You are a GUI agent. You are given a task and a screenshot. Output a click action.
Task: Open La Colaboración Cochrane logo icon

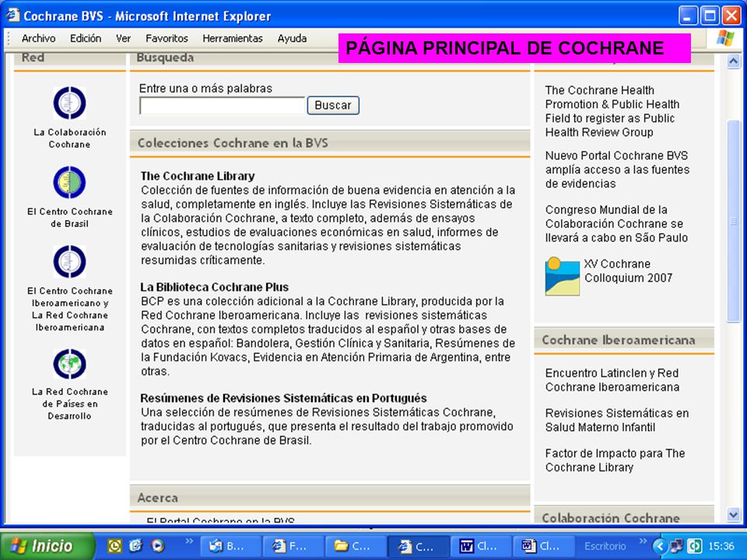click(x=69, y=103)
